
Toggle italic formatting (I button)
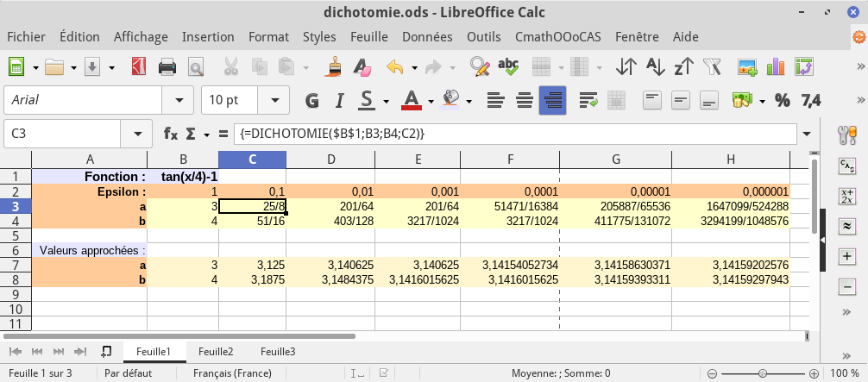339,100
